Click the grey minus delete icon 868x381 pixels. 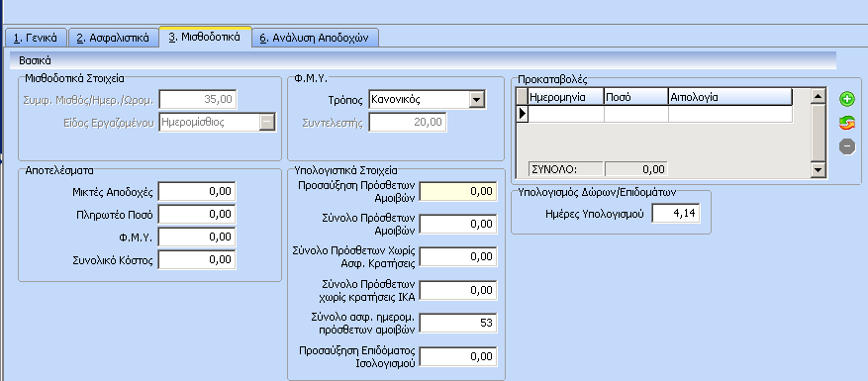847,146
